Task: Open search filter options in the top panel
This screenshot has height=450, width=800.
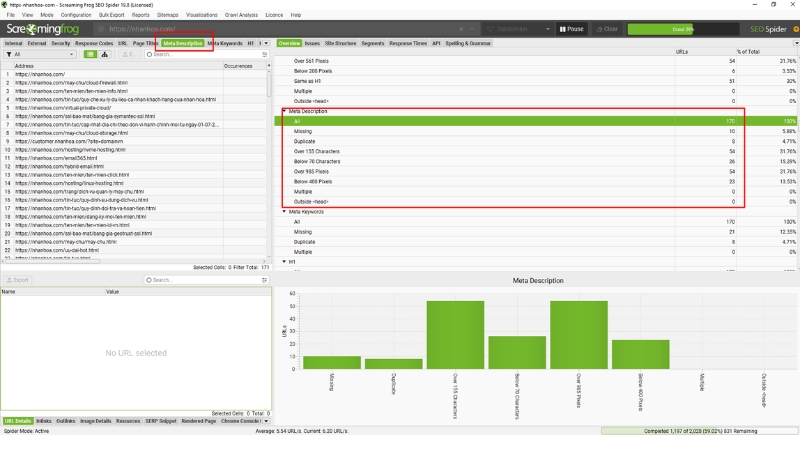Action: tap(265, 54)
